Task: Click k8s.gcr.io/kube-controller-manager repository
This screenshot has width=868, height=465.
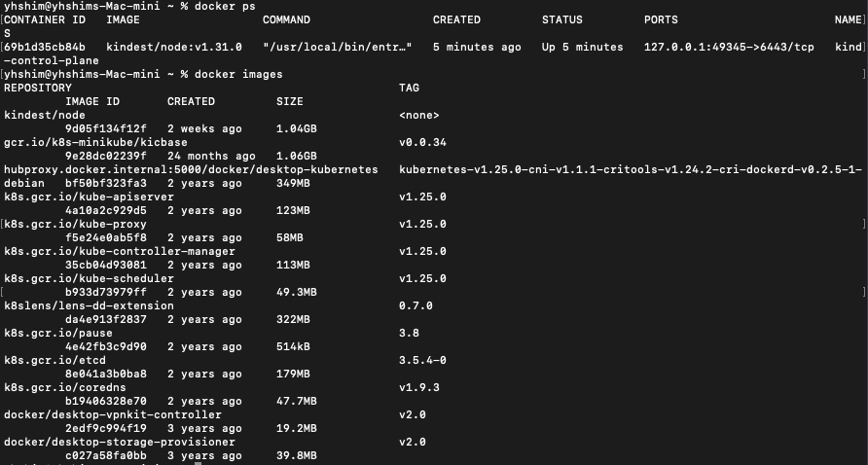Action: (120, 251)
